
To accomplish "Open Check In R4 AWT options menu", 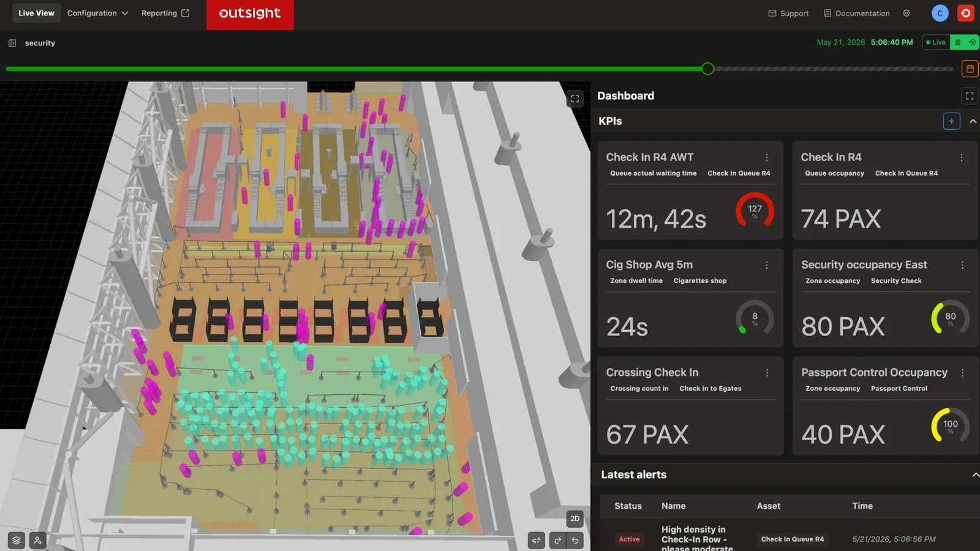I will (x=766, y=157).
